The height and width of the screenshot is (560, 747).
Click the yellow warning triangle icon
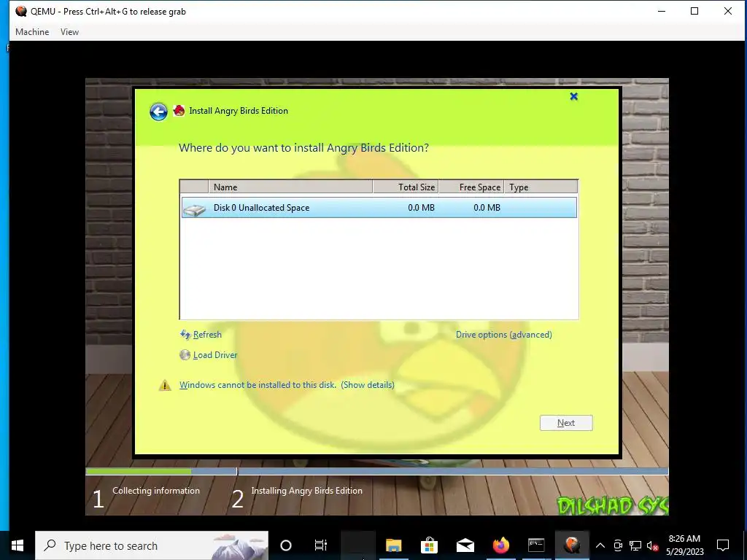click(x=165, y=385)
